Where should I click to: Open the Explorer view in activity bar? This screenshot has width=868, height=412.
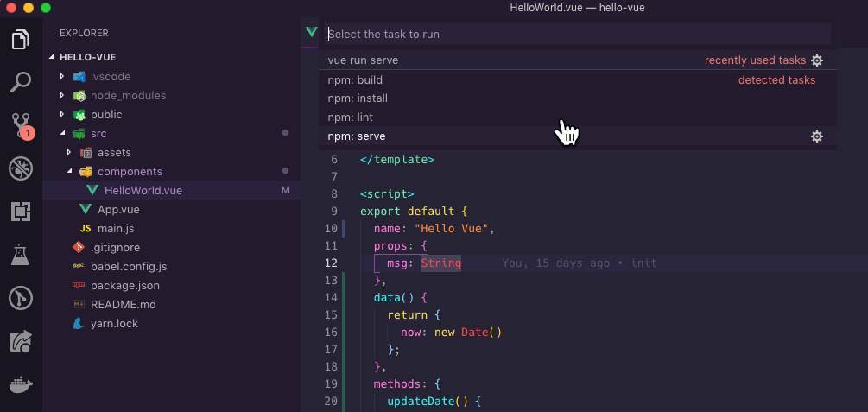21,40
